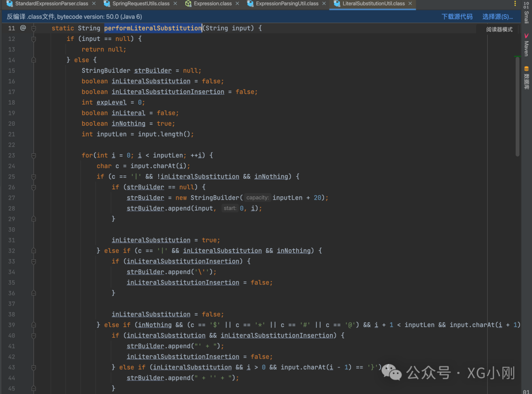
Task: Click the capacity: parameter hint on line 27
Action: coord(257,198)
